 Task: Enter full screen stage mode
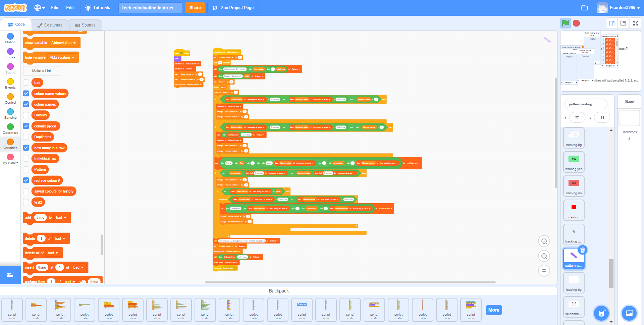[x=636, y=23]
